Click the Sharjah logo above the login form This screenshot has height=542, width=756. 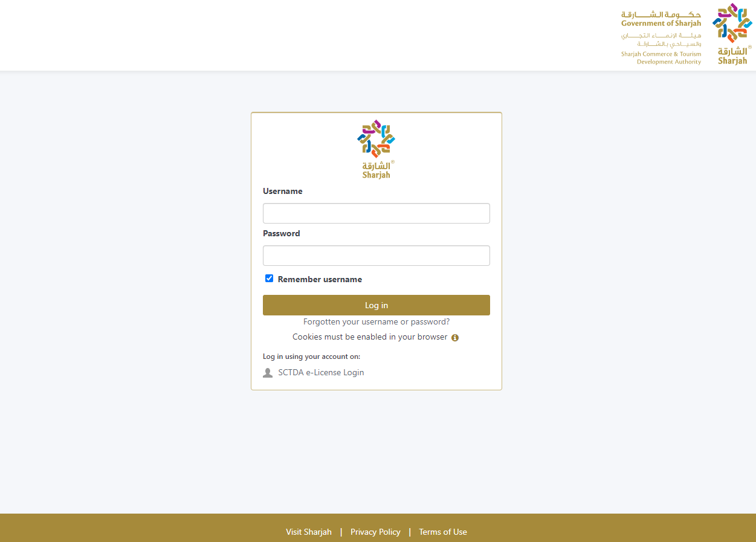click(x=376, y=149)
